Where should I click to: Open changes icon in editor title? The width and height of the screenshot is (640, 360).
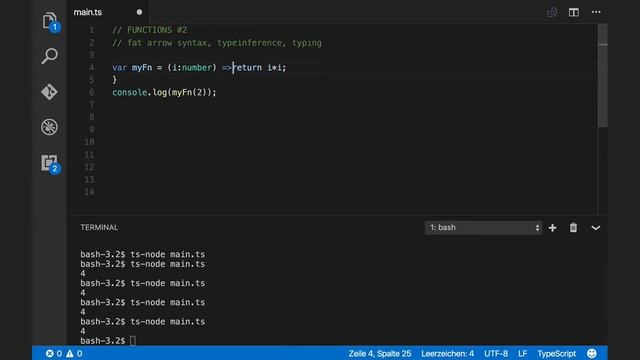pos(552,12)
